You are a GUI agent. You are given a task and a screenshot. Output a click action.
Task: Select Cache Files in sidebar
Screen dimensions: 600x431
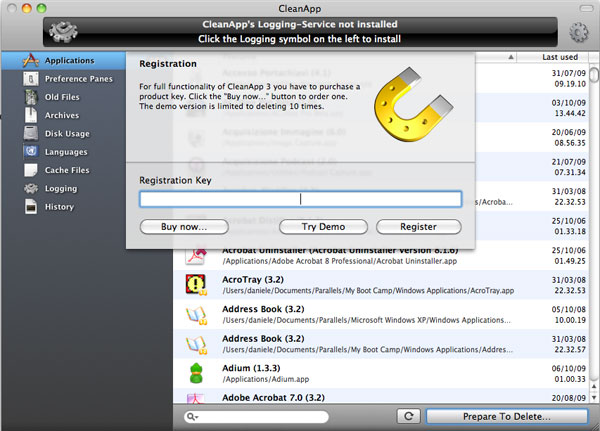tap(67, 170)
